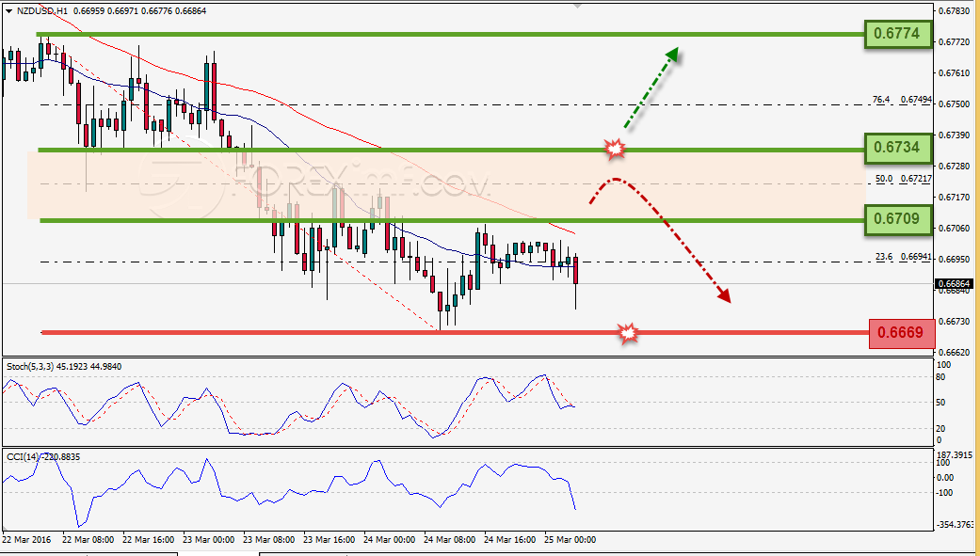Click 0.67390 on the price scale
The height and width of the screenshot is (556, 980).
click(x=955, y=135)
